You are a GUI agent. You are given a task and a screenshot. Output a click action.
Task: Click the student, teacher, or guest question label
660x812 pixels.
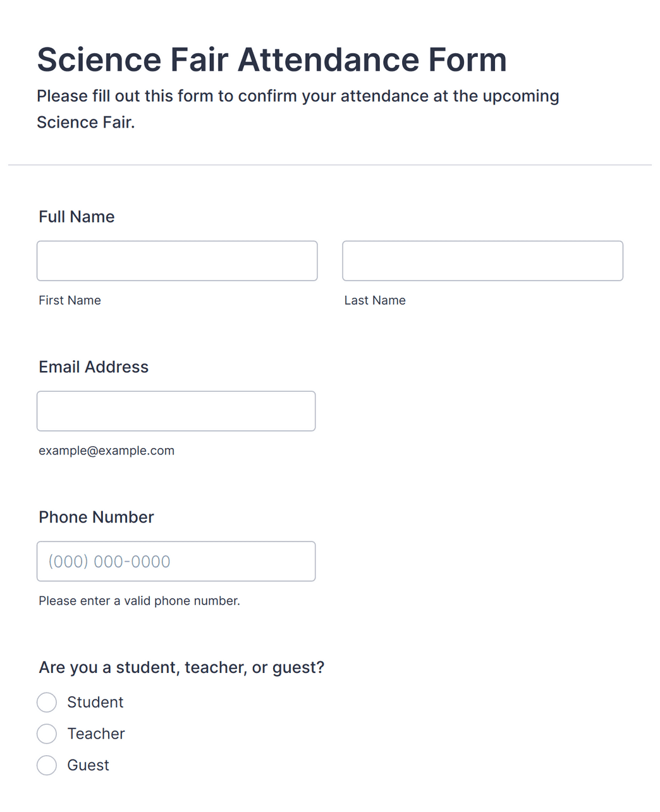pyautogui.click(x=181, y=668)
